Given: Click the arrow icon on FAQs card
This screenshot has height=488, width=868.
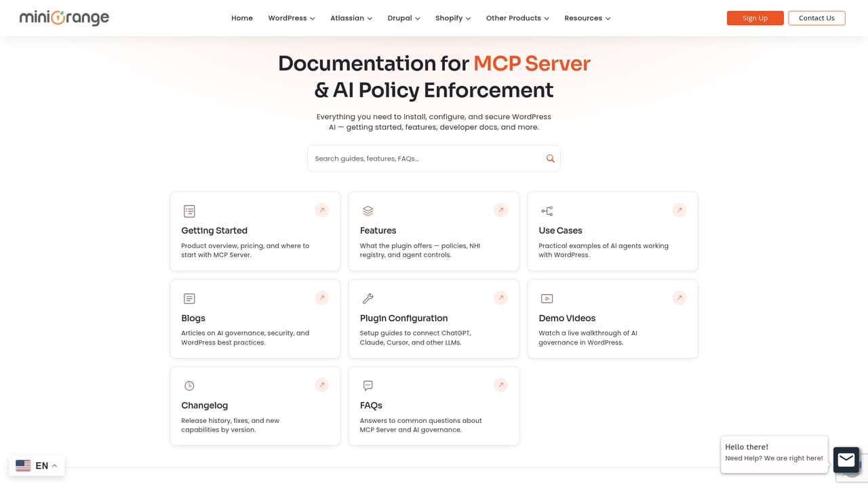Looking at the screenshot, I should (500, 385).
